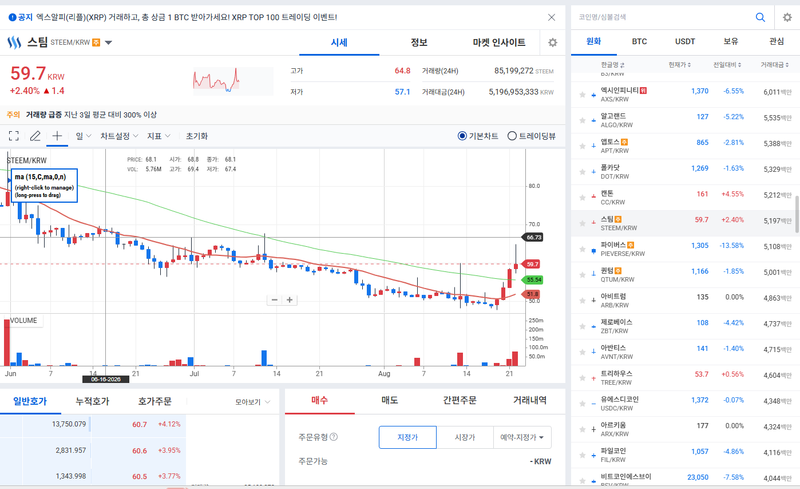
Task: Toggle fullscreen chart icon
Action: tap(14, 136)
